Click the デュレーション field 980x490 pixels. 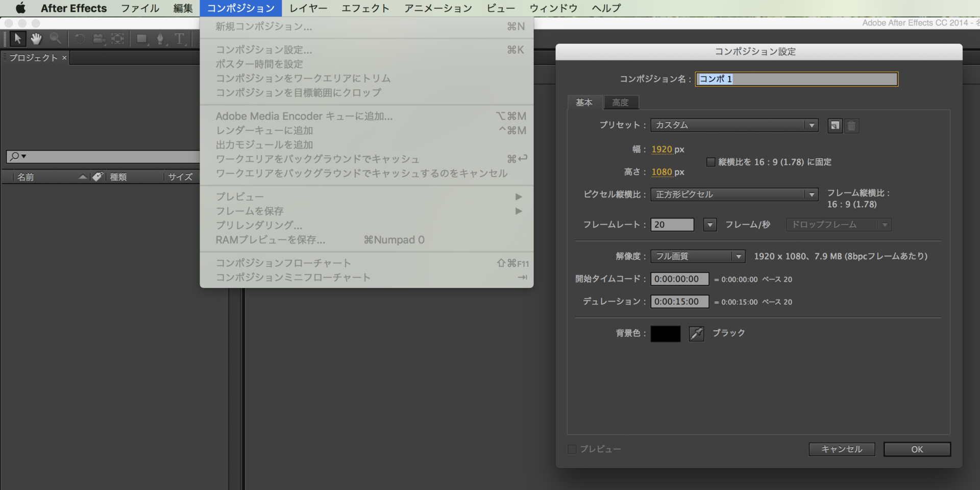pos(680,302)
